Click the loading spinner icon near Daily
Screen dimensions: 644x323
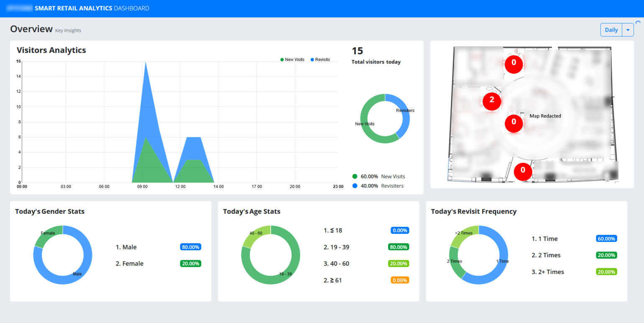[x=638, y=23]
